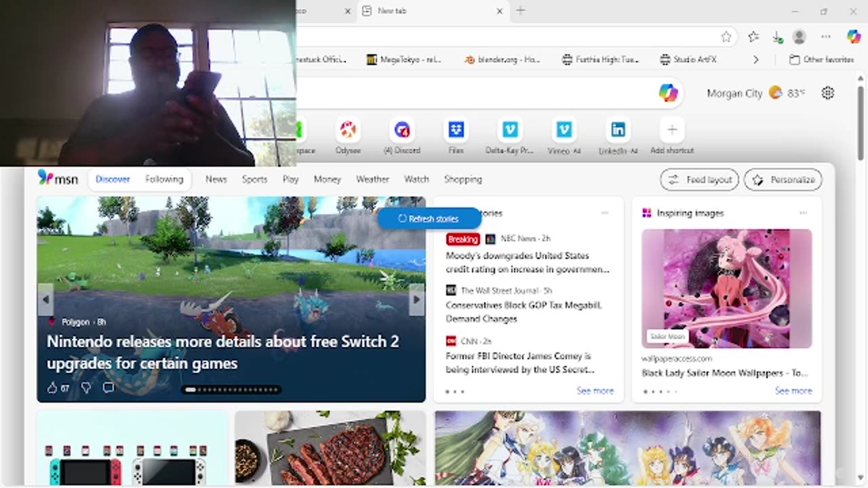Image resolution: width=868 pixels, height=488 pixels.
Task: Like the Nintendo Switch 2 story
Action: (52, 388)
